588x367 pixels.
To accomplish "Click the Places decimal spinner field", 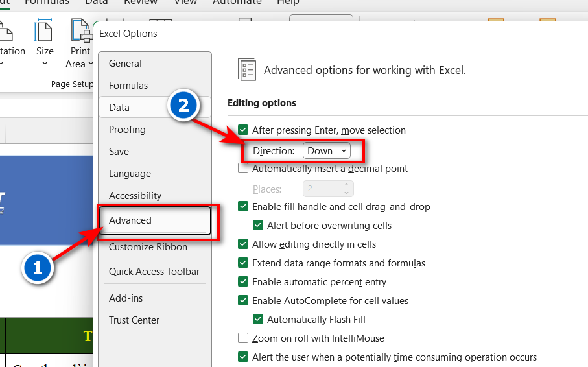I will [x=323, y=189].
